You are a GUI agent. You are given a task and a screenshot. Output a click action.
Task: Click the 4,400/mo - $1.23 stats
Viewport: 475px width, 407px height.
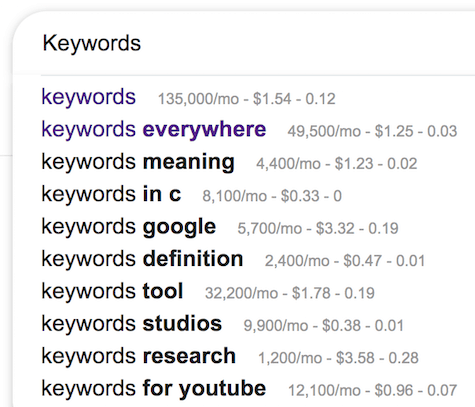click(x=337, y=164)
